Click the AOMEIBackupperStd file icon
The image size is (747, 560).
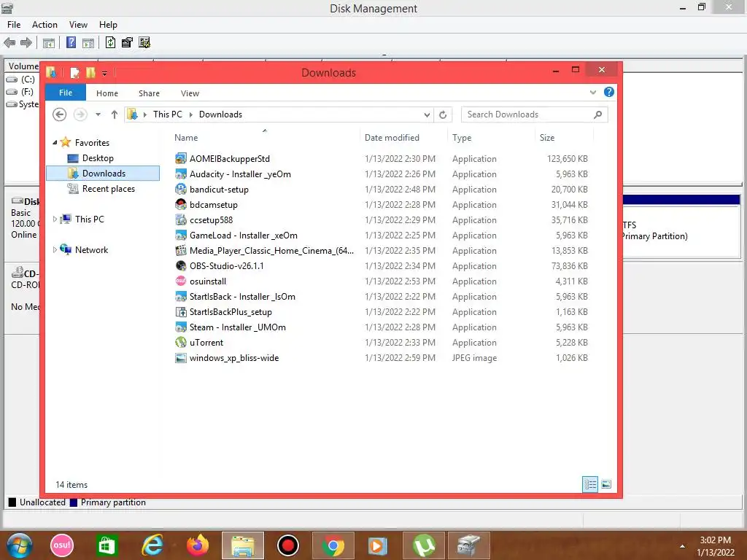click(181, 158)
